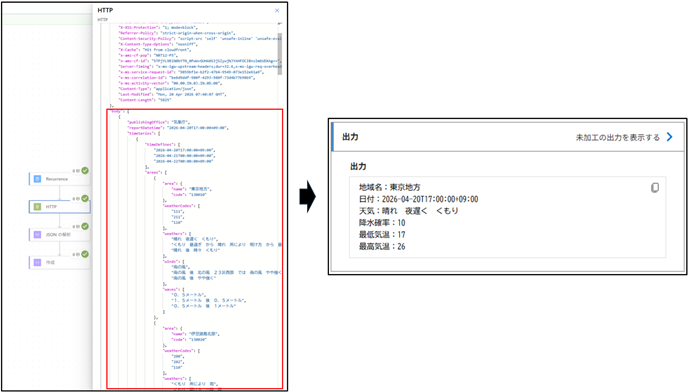Click the "name": "東京地方" JSON line
The image size is (689, 392).
click(x=192, y=189)
